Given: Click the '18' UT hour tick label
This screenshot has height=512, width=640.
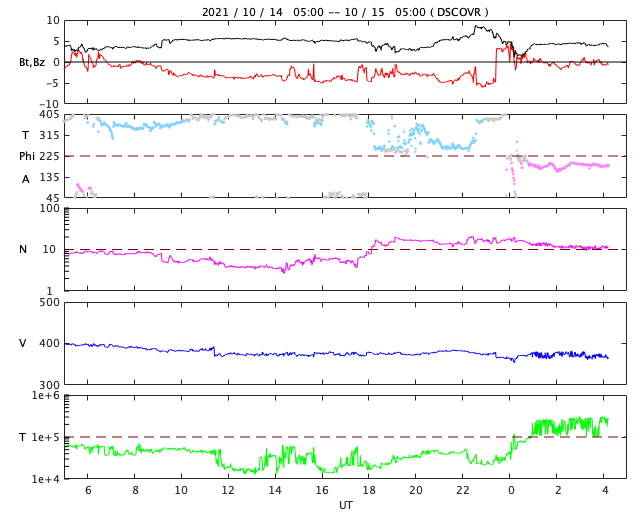Looking at the screenshot, I should pyautogui.click(x=369, y=490).
